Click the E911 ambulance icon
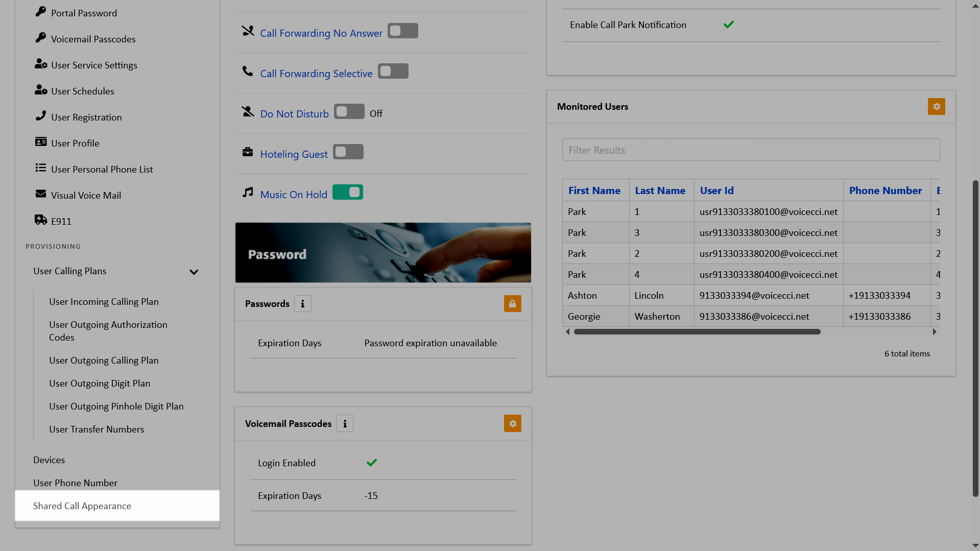 tap(41, 220)
